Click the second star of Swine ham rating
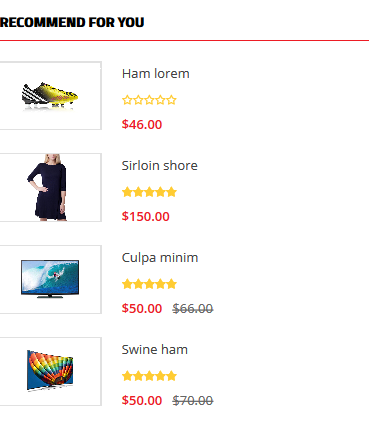370x440 pixels. click(138, 376)
